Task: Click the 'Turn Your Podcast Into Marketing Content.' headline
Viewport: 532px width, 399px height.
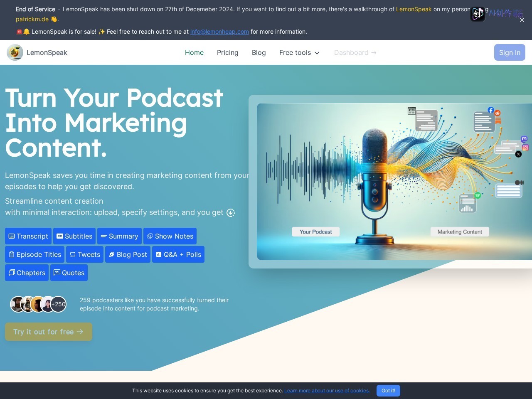Action: coord(114,123)
